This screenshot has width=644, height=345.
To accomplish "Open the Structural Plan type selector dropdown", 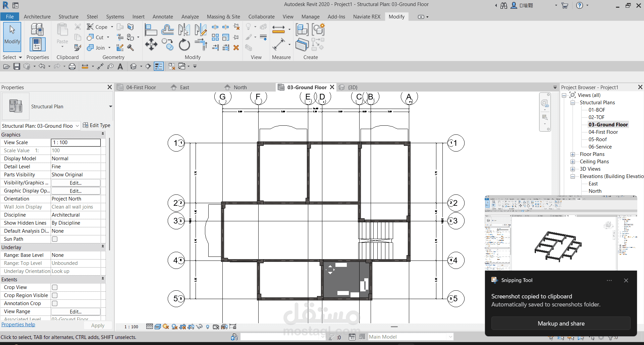I will point(110,107).
